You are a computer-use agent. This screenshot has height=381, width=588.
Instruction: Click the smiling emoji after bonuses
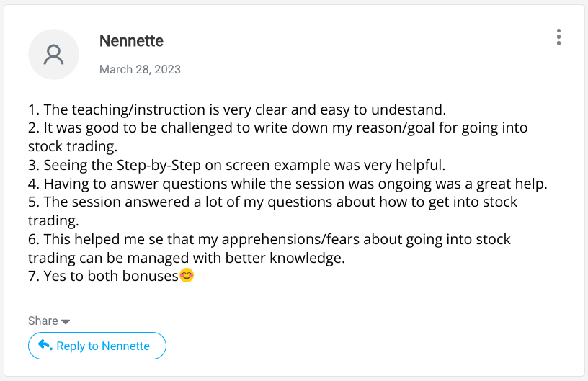click(187, 275)
